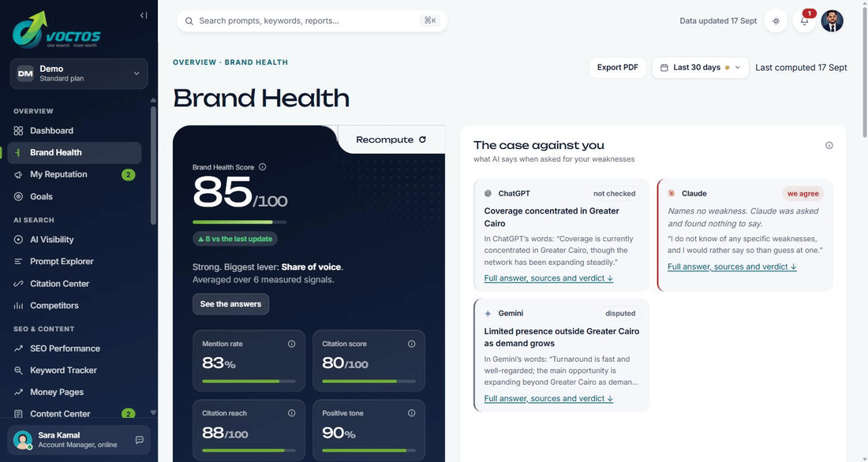Click the Citation score info icon
Image resolution: width=868 pixels, height=462 pixels.
coord(412,344)
